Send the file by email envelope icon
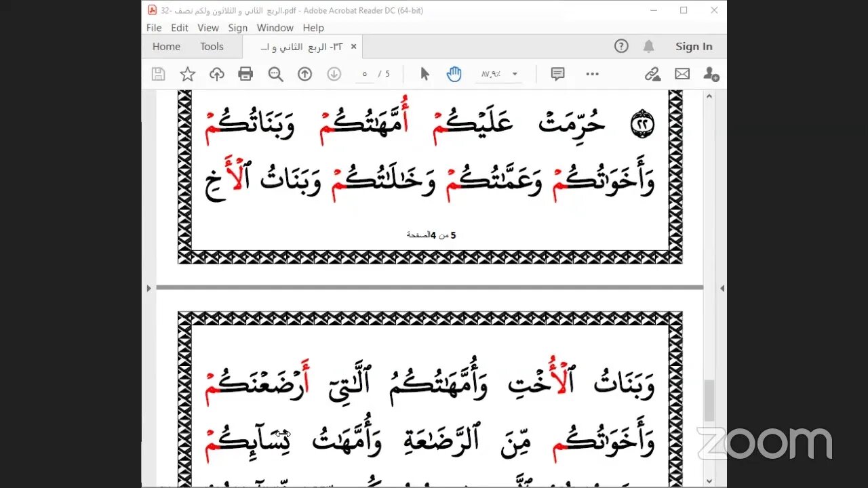 pos(682,75)
